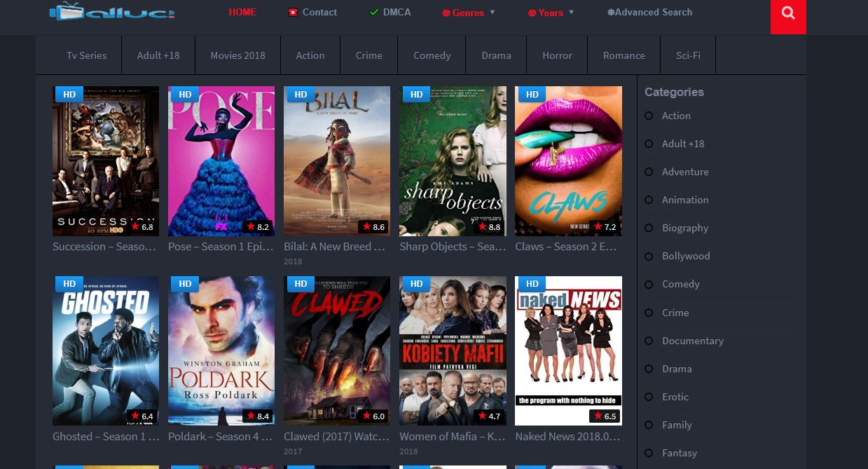
Task: Expand the Genres dropdown menu
Action: (x=469, y=13)
